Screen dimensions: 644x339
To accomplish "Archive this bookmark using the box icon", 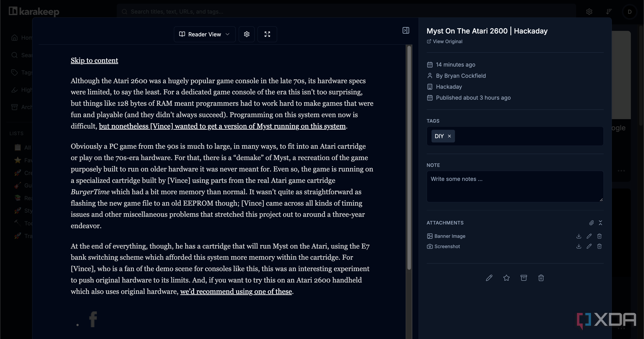I will [x=524, y=278].
